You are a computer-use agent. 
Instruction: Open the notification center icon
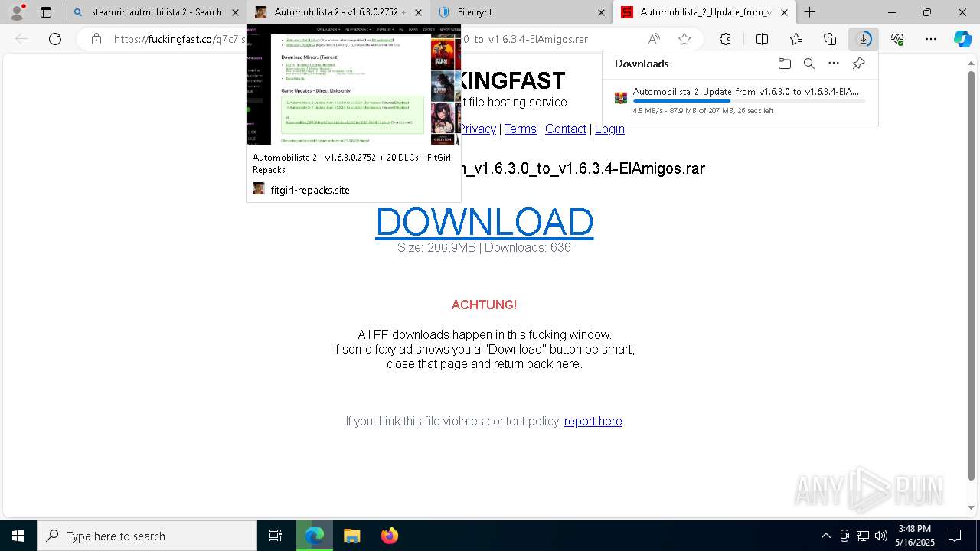point(955,536)
